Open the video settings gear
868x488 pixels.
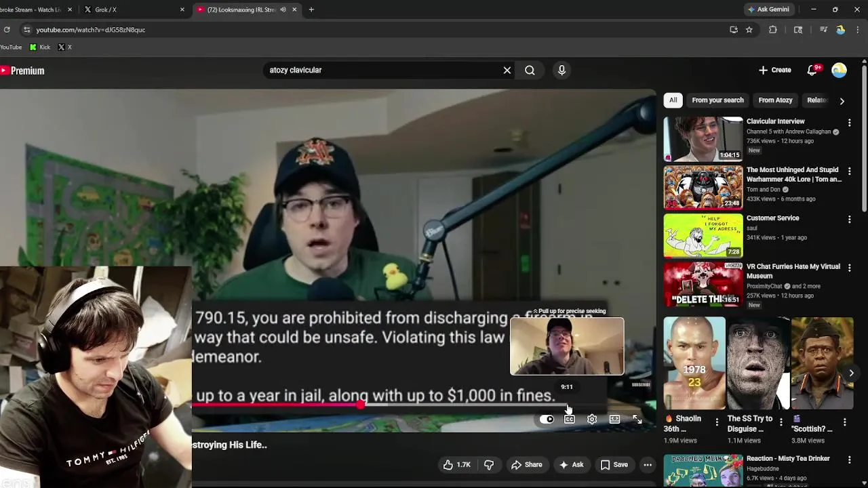tap(592, 420)
